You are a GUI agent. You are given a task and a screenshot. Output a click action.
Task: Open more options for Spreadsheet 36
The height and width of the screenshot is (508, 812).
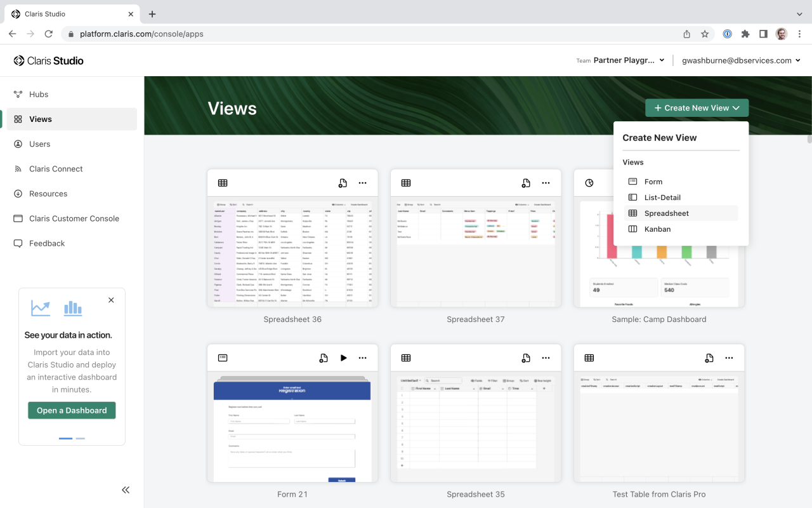[362, 183]
